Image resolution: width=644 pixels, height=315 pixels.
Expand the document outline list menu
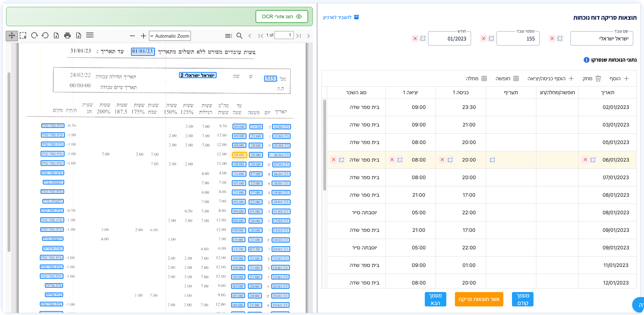pyautogui.click(x=228, y=36)
